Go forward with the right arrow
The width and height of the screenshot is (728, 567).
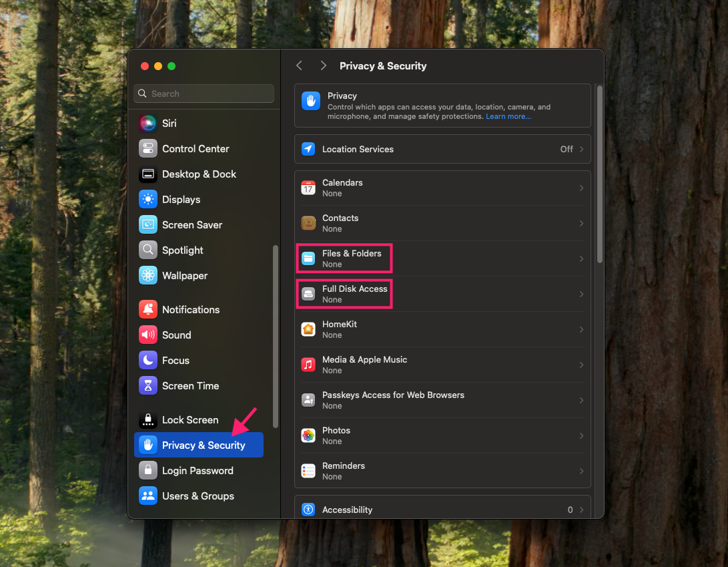(x=323, y=65)
